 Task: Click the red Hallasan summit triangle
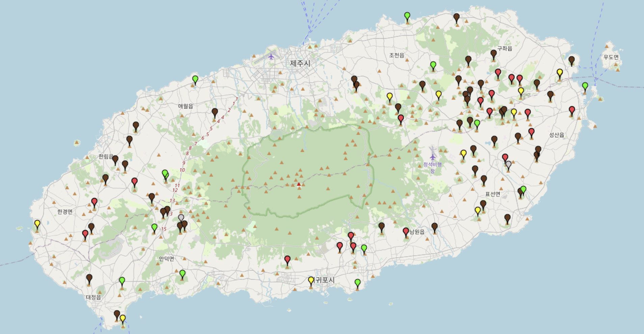tap(299, 184)
